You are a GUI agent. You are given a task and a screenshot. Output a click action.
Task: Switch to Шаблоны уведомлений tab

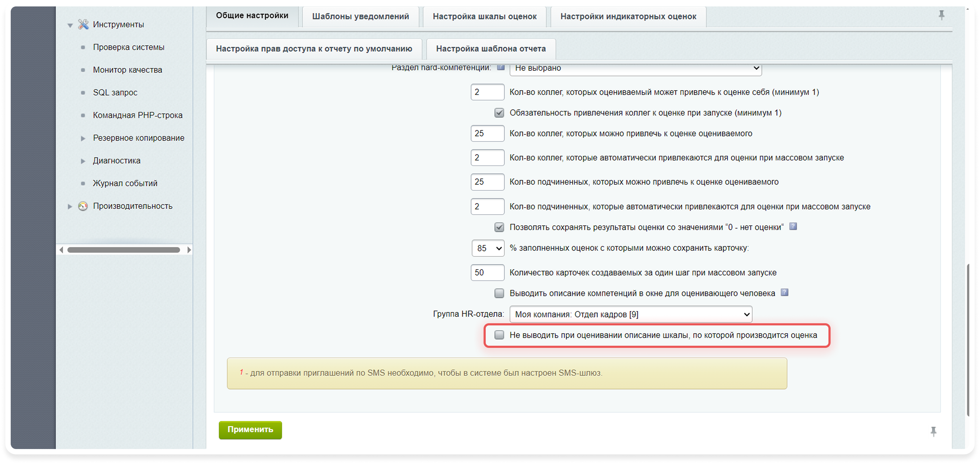click(x=360, y=16)
